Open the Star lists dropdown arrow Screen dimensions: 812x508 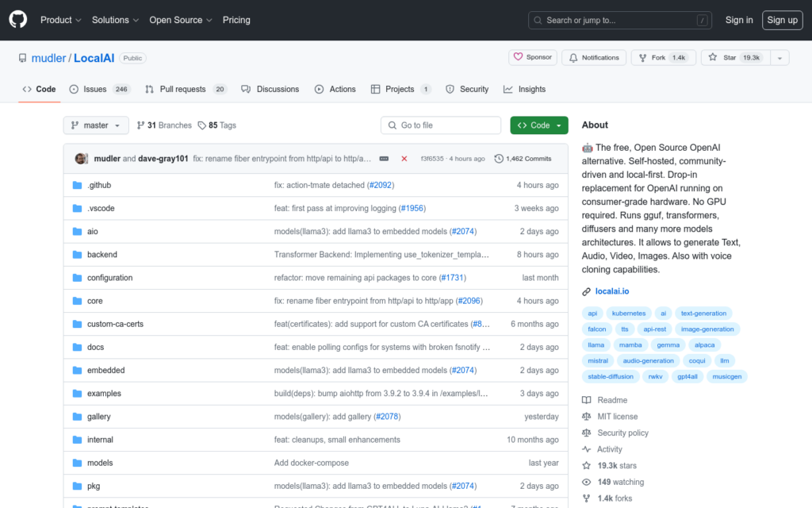coord(779,57)
